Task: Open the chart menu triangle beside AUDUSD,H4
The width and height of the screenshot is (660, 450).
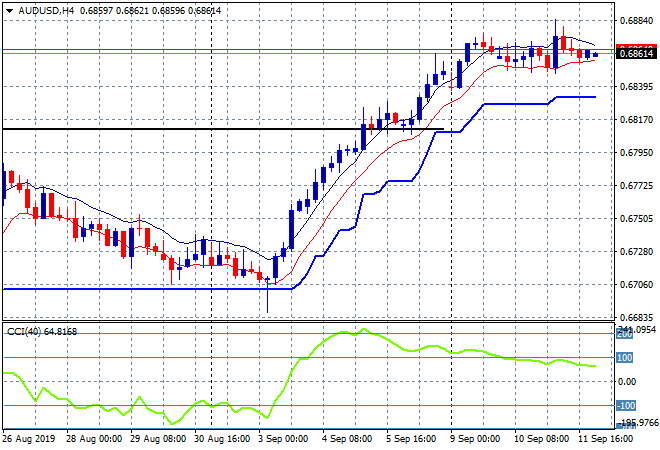Action: (x=9, y=11)
